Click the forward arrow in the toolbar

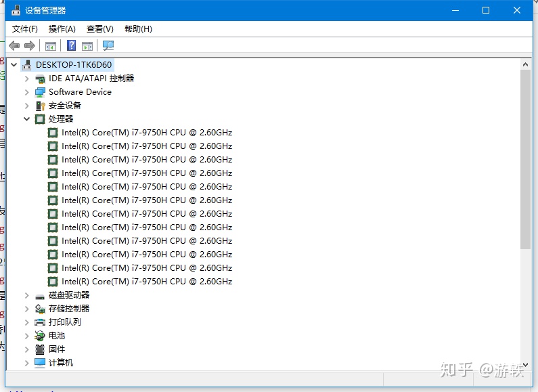30,45
